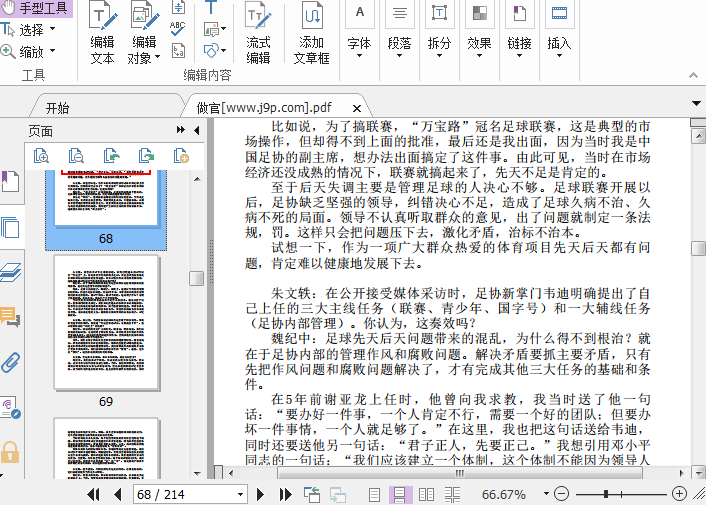Select the 做官[www.j9p.com].pdf document tab
This screenshot has width=706, height=505.
264,108
